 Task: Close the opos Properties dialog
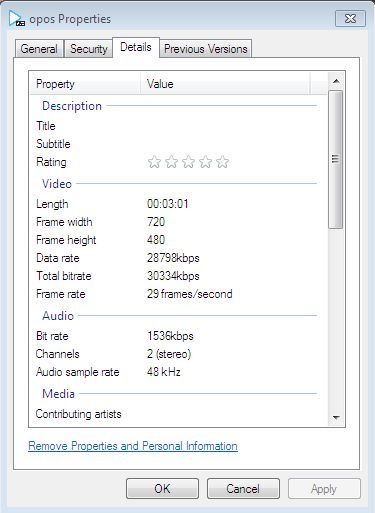click(x=350, y=18)
